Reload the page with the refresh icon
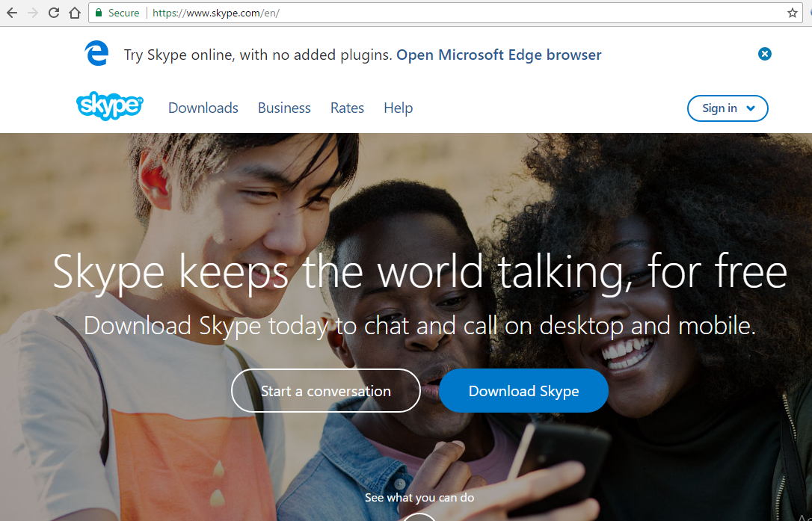This screenshot has width=812, height=521. 54,13
